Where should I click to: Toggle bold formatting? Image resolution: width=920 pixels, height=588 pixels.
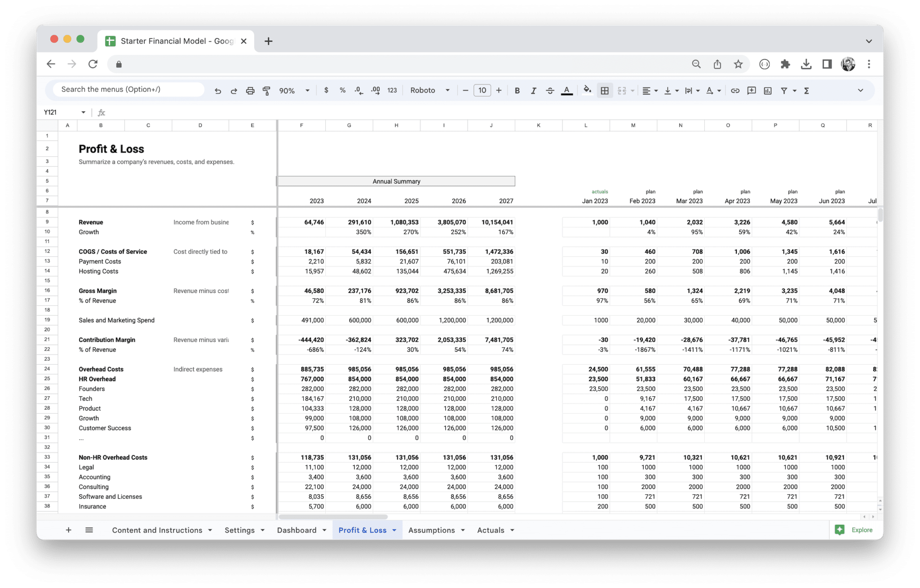coord(517,90)
